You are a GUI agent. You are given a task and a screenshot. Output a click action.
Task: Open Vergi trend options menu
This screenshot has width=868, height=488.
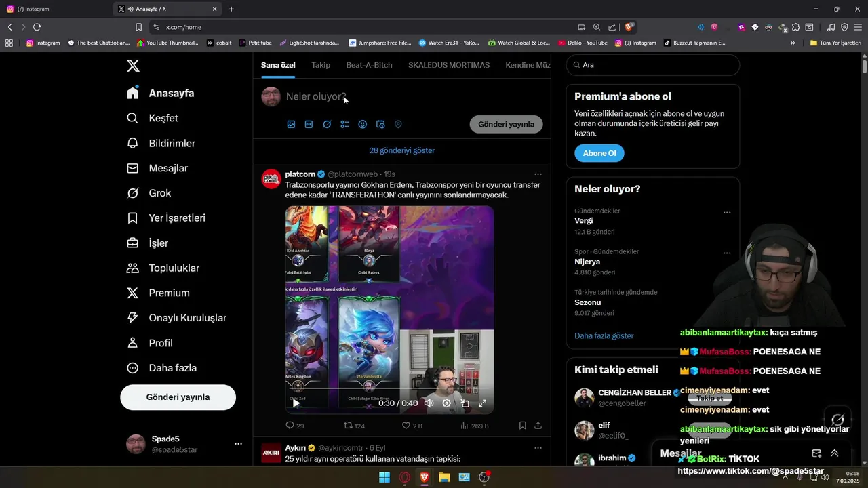tap(727, 213)
